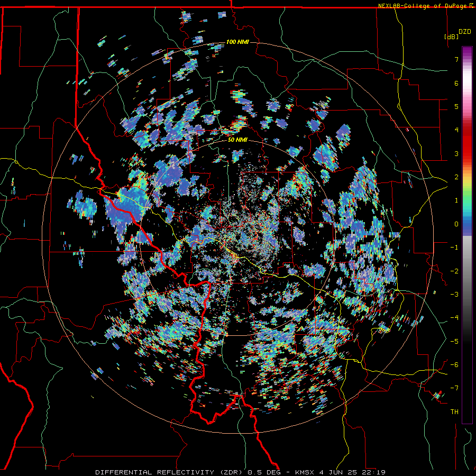Click the "0.5 DEG" elevation text
476x476 pixels.
pyautogui.click(x=263, y=472)
